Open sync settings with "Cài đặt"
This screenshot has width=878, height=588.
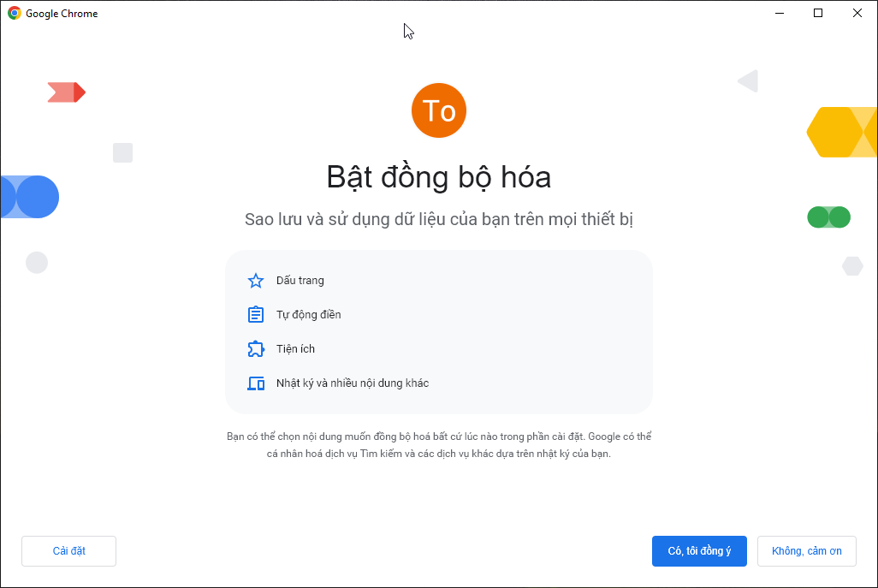tap(68, 551)
